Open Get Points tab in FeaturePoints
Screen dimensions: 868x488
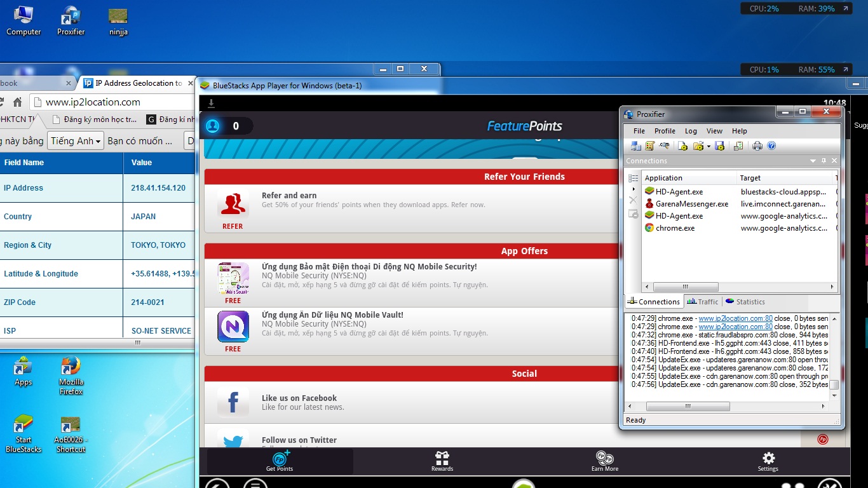(280, 461)
